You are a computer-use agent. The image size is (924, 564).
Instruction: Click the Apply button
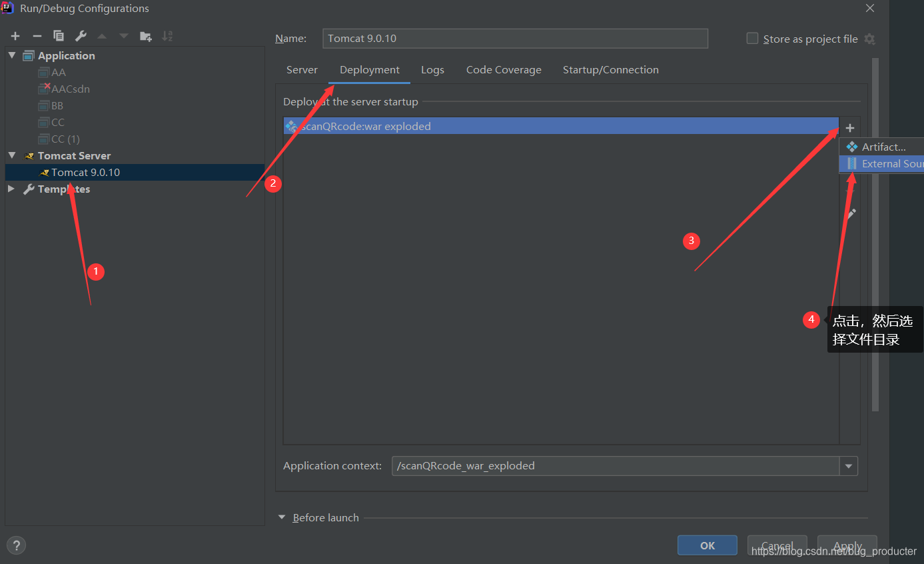(847, 545)
